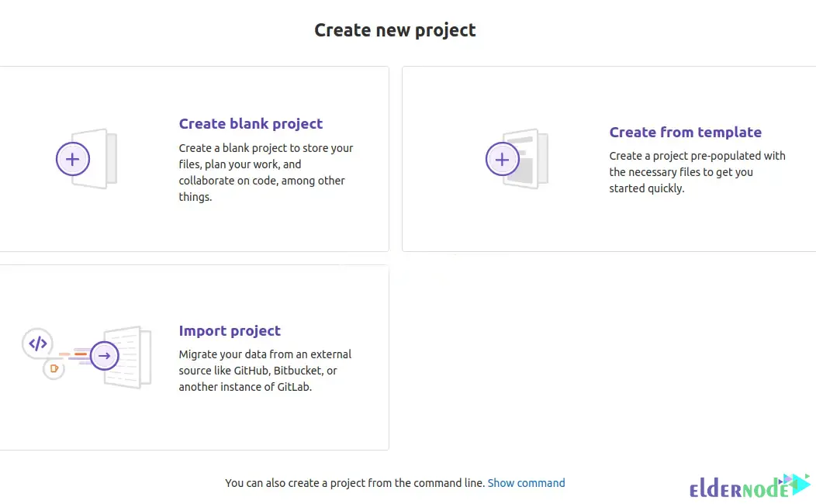The width and height of the screenshot is (816, 504).
Task: Click the plus-circle icon on Create blank project card
Action: tap(73, 159)
